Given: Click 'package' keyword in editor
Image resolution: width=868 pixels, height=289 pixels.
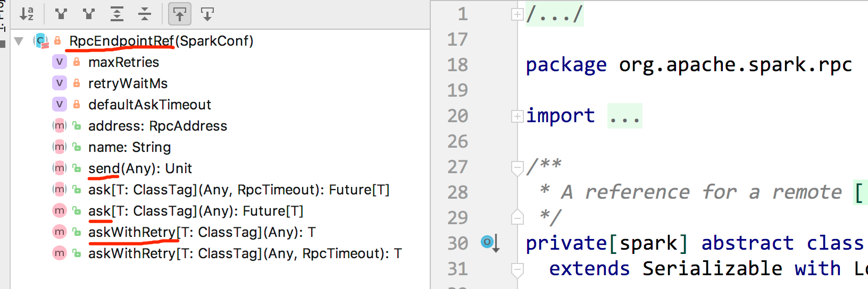Looking at the screenshot, I should pyautogui.click(x=566, y=65).
